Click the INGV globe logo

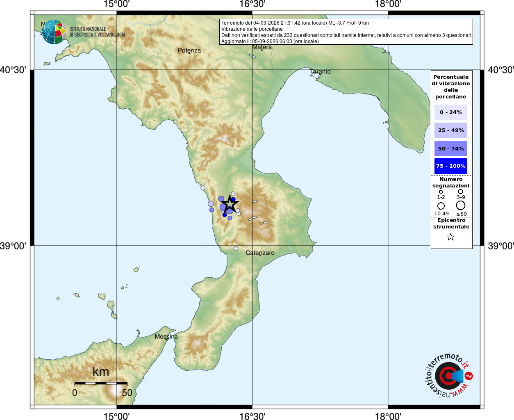54,32
